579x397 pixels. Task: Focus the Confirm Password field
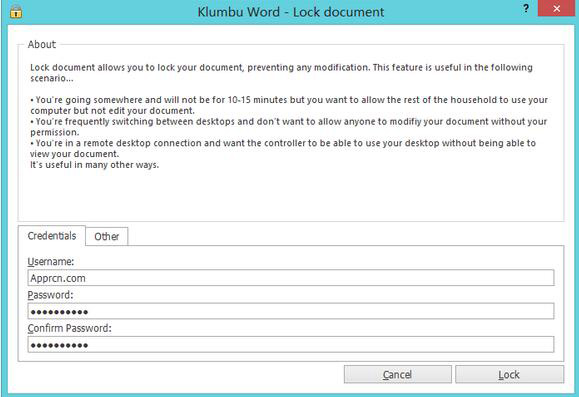pos(291,345)
